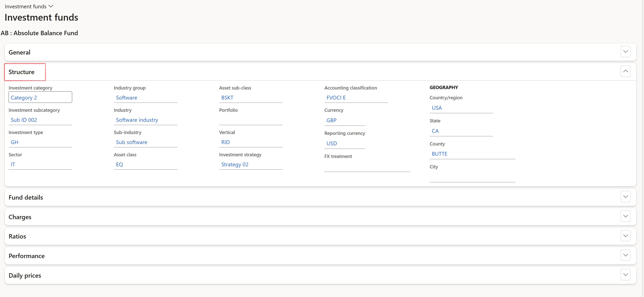The image size is (644, 297).
Task: Expand the General section chevron
Action: pyautogui.click(x=625, y=52)
